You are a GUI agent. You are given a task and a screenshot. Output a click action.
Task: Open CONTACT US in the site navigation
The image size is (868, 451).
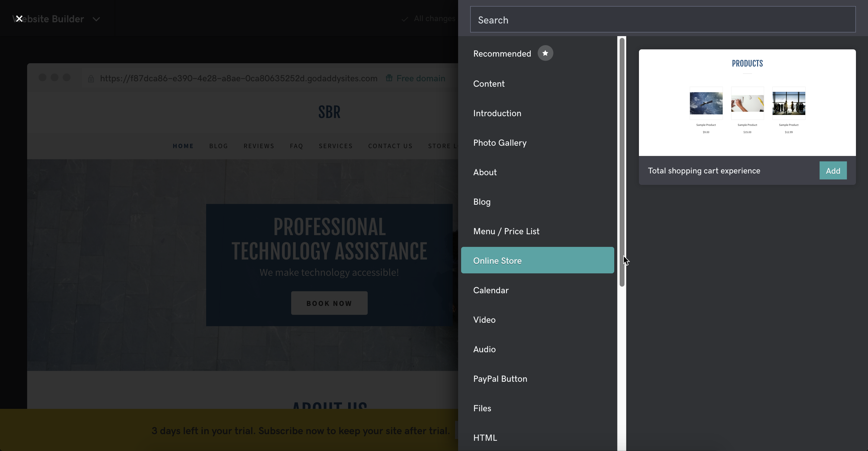[x=390, y=146]
